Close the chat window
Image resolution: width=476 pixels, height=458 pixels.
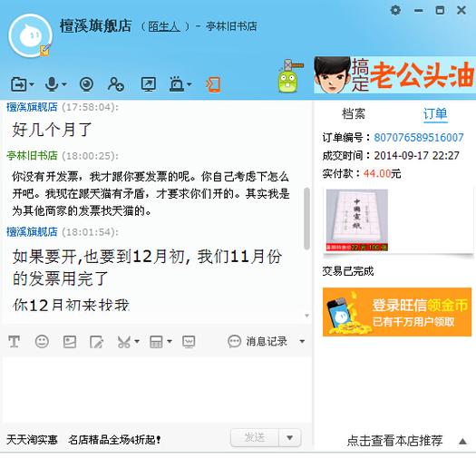click(461, 10)
